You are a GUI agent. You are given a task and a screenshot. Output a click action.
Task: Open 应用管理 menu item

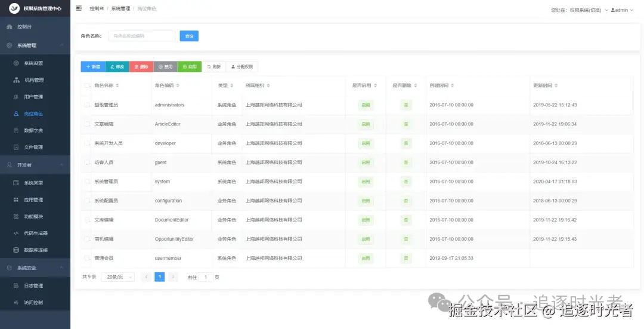[35, 200]
